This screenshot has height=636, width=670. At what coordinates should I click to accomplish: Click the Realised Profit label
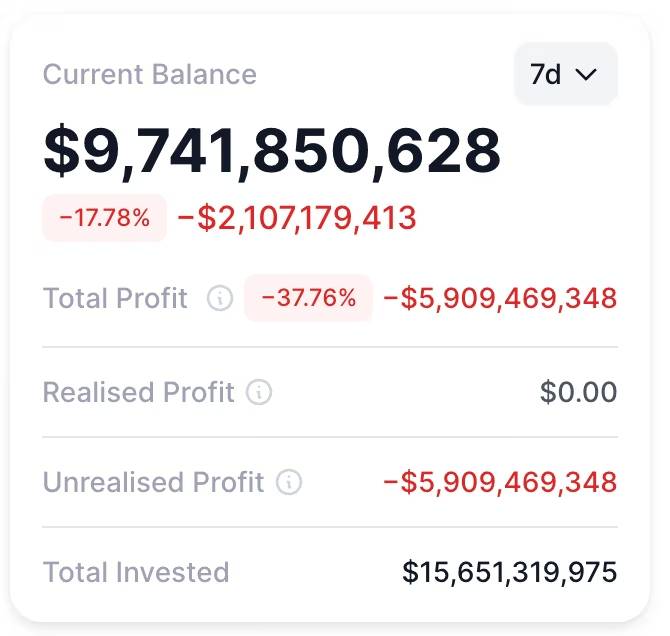point(138,392)
